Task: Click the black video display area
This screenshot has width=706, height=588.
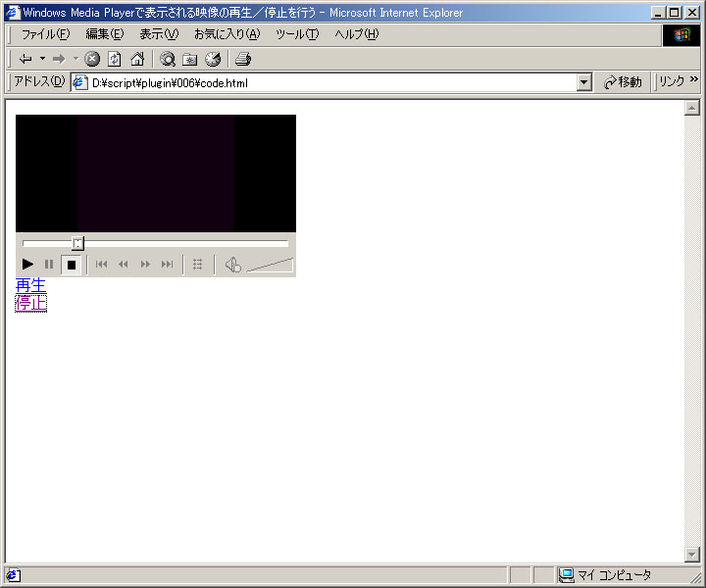Action: (x=156, y=173)
